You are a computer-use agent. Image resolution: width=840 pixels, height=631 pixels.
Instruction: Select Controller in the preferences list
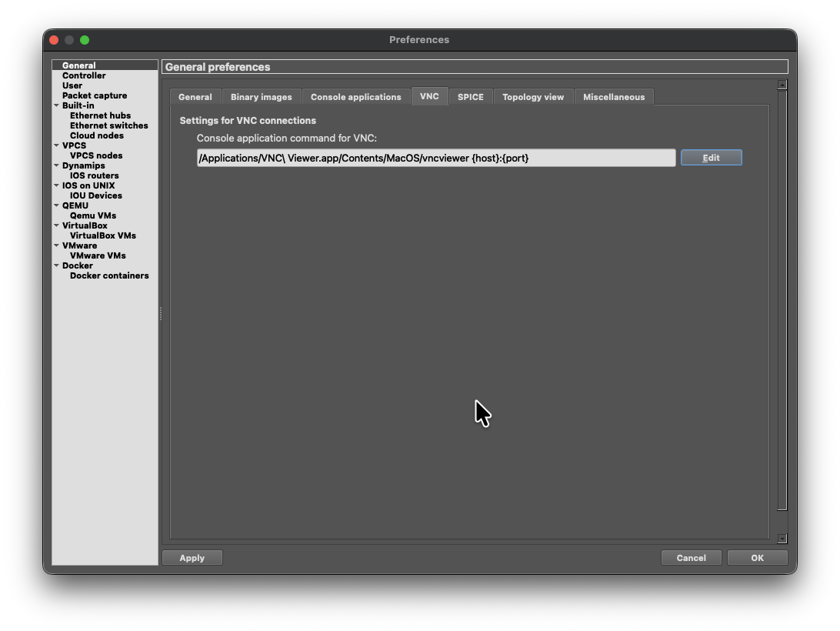pyautogui.click(x=84, y=75)
